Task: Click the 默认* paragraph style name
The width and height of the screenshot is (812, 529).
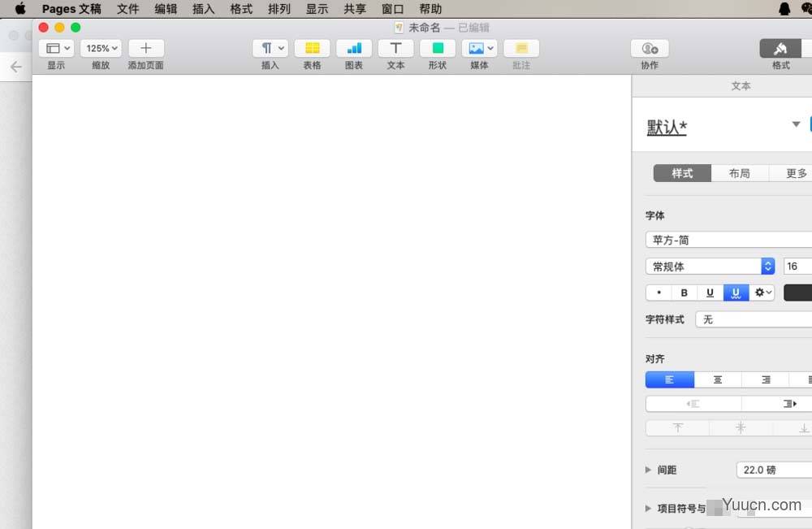Action: (x=667, y=128)
